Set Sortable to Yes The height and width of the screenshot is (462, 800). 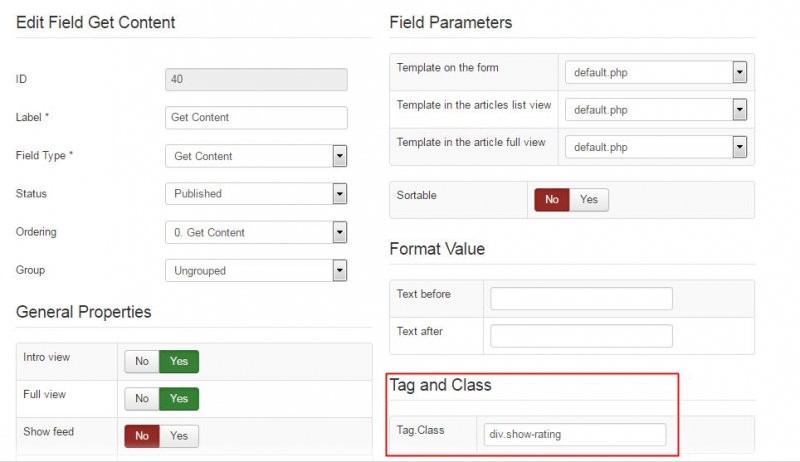[589, 199]
